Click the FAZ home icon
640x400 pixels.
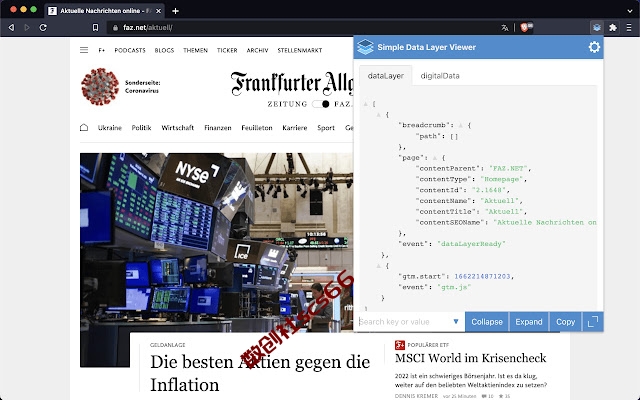pos(84,127)
